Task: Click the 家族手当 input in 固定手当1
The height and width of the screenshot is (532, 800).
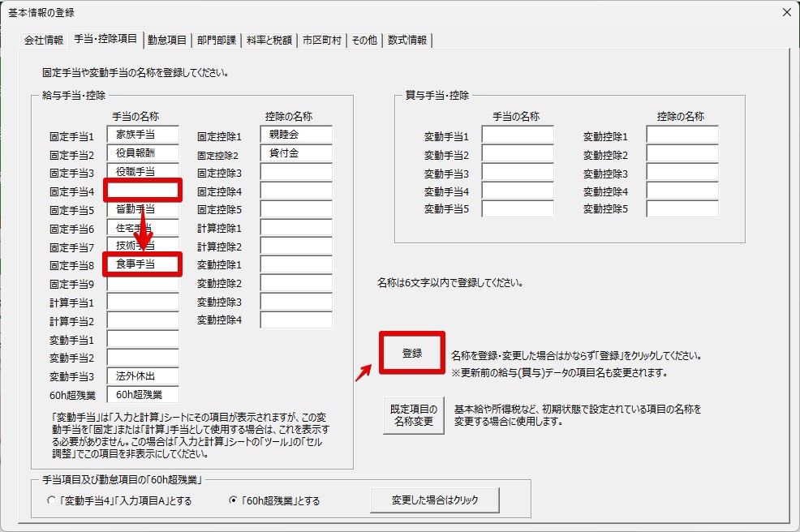Action: click(143, 135)
